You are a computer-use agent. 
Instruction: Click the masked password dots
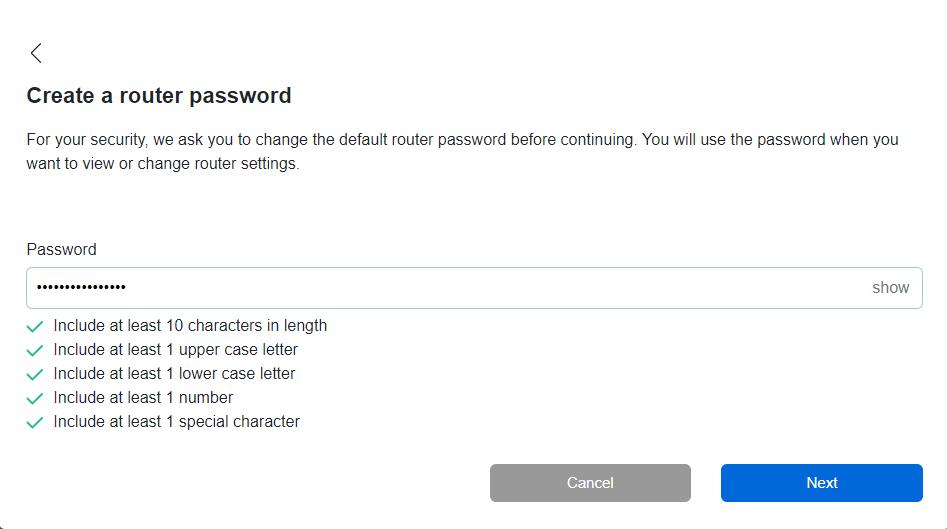[x=81, y=288]
